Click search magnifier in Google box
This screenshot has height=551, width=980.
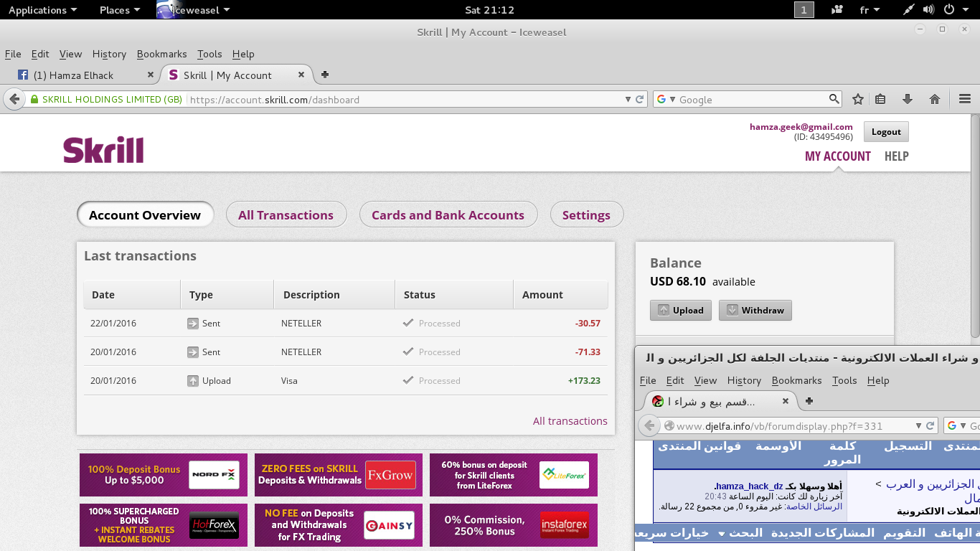click(834, 99)
